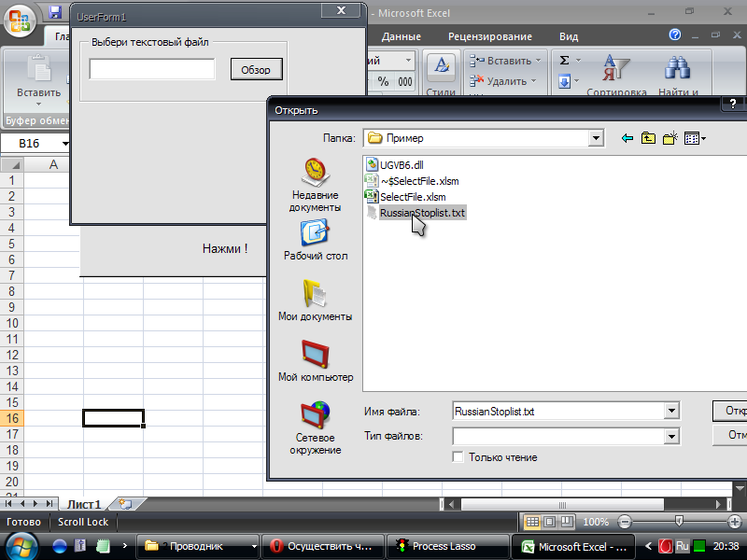The width and height of the screenshot is (747, 560).
Task: Click the Обзор button in UserForm1
Action: coord(256,69)
